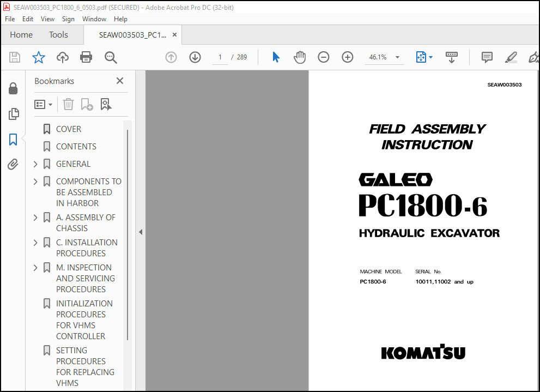540x392 pixels.
Task: Open SETTING PROCEDURES FOR REPLACING VHMS
Action: (85, 366)
